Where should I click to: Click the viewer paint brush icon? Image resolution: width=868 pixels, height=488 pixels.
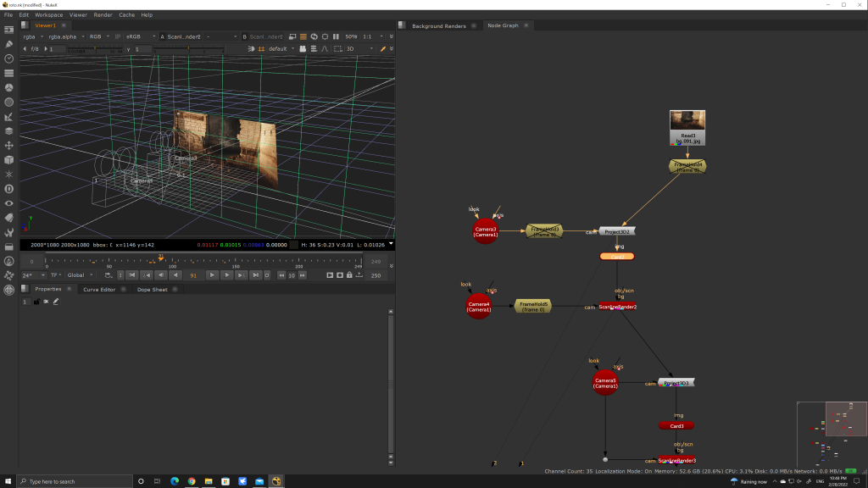click(x=382, y=49)
